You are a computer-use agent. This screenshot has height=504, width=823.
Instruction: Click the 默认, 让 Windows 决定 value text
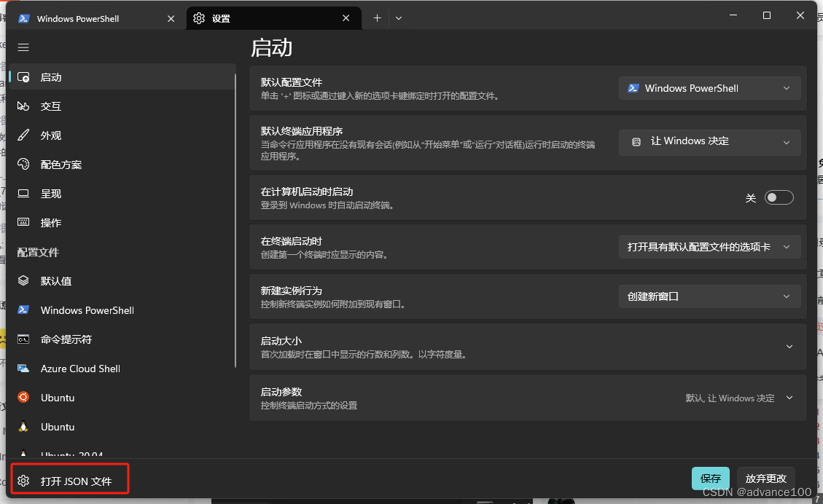pyautogui.click(x=730, y=398)
